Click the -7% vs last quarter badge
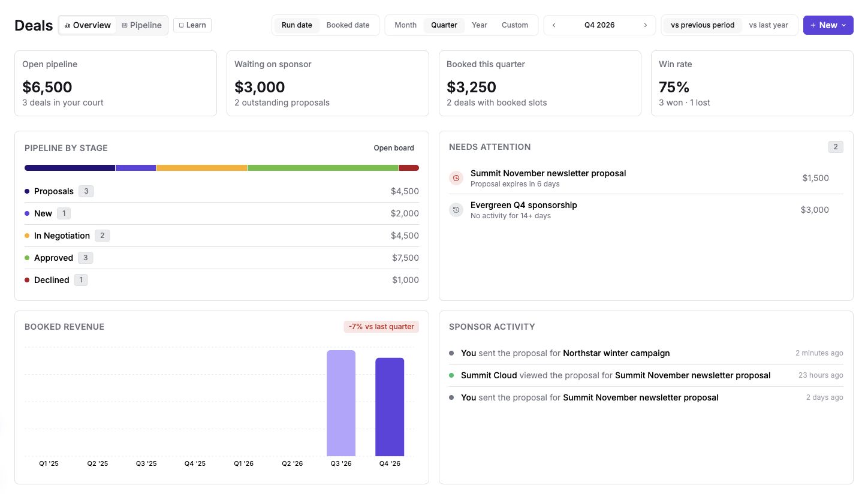This screenshot has height=494, width=868. (381, 327)
